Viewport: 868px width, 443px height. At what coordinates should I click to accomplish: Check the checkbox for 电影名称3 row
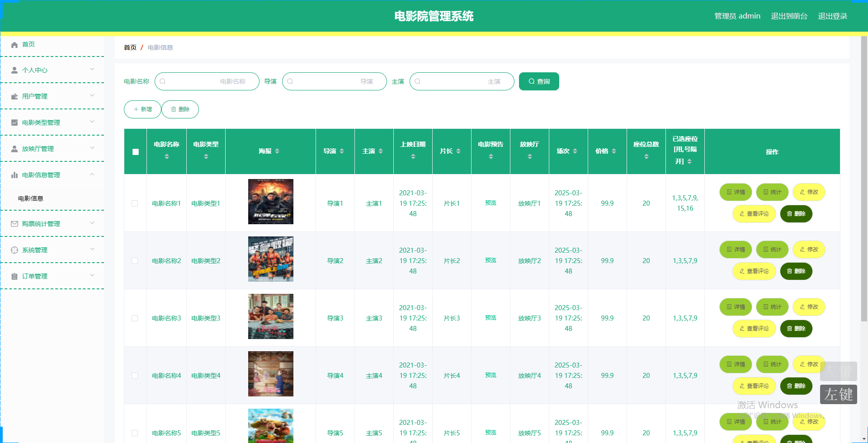134,318
